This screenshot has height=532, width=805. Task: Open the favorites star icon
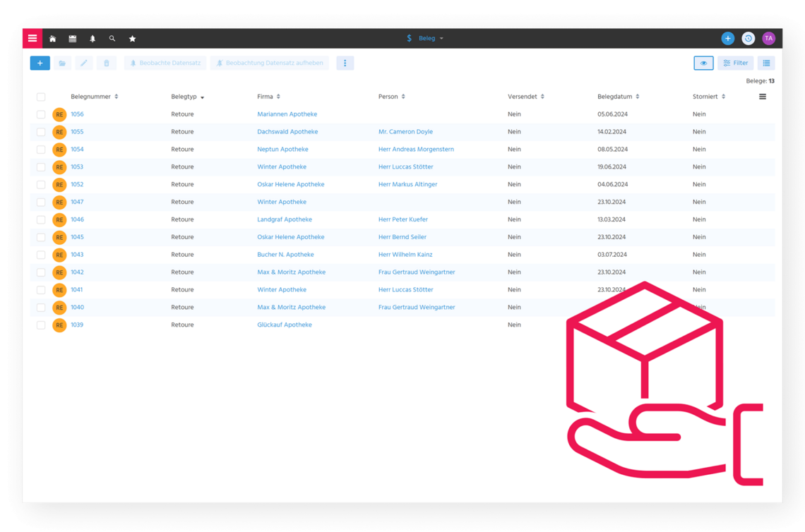tap(132, 39)
